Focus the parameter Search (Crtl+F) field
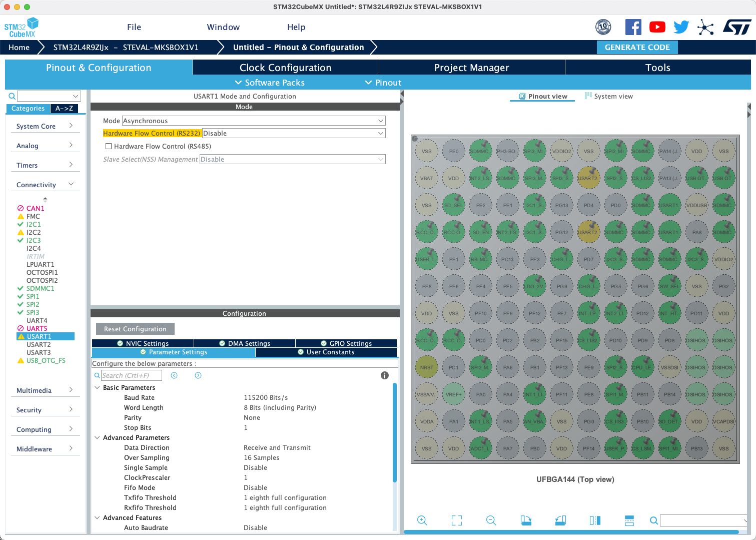756x540 pixels. [132, 375]
